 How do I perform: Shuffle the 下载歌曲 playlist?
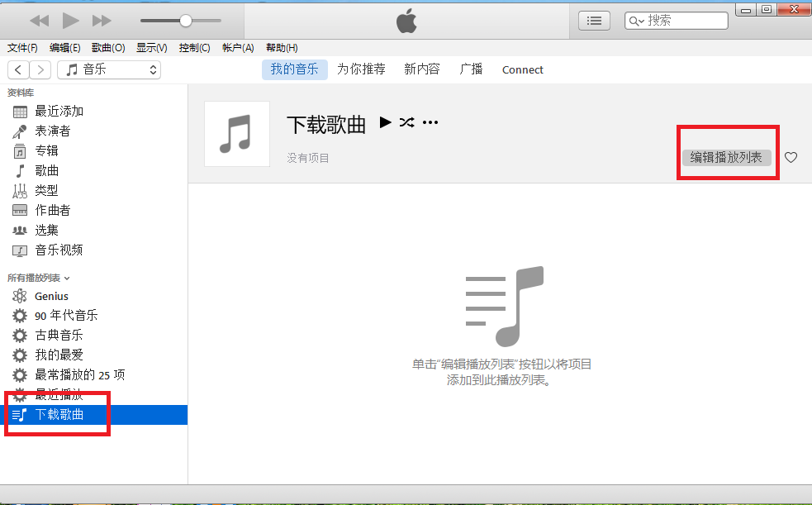(407, 122)
